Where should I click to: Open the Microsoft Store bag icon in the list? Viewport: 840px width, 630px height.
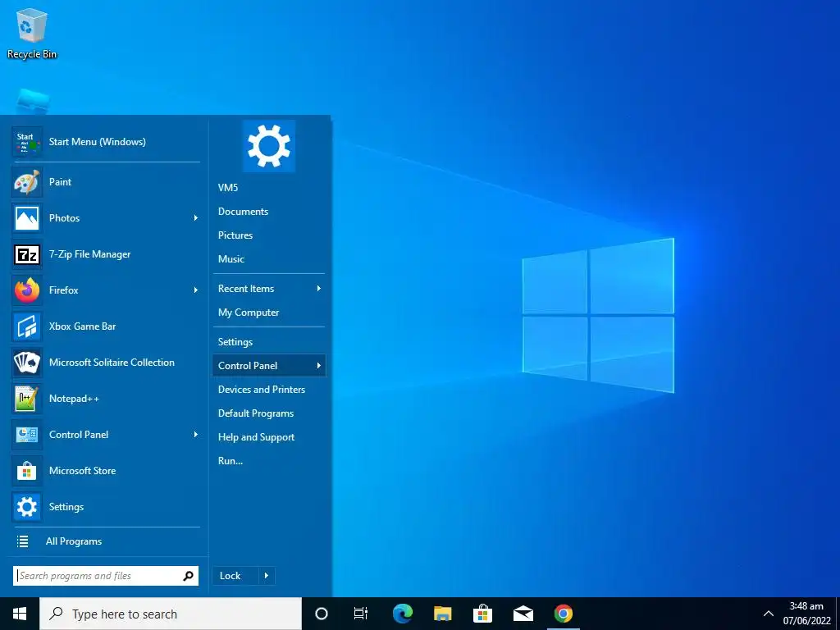tap(27, 471)
